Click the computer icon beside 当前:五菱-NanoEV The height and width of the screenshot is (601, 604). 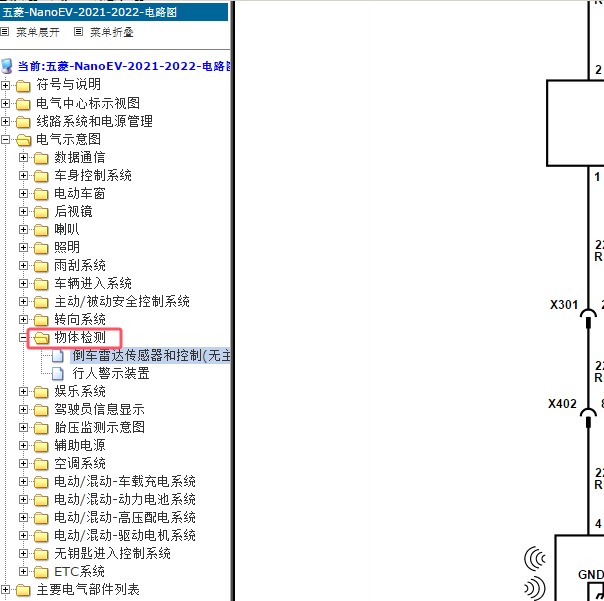coord(7,66)
